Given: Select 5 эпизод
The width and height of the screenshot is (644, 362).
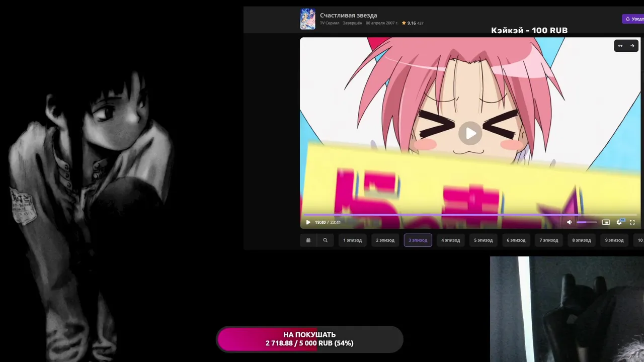Looking at the screenshot, I should pyautogui.click(x=483, y=240).
